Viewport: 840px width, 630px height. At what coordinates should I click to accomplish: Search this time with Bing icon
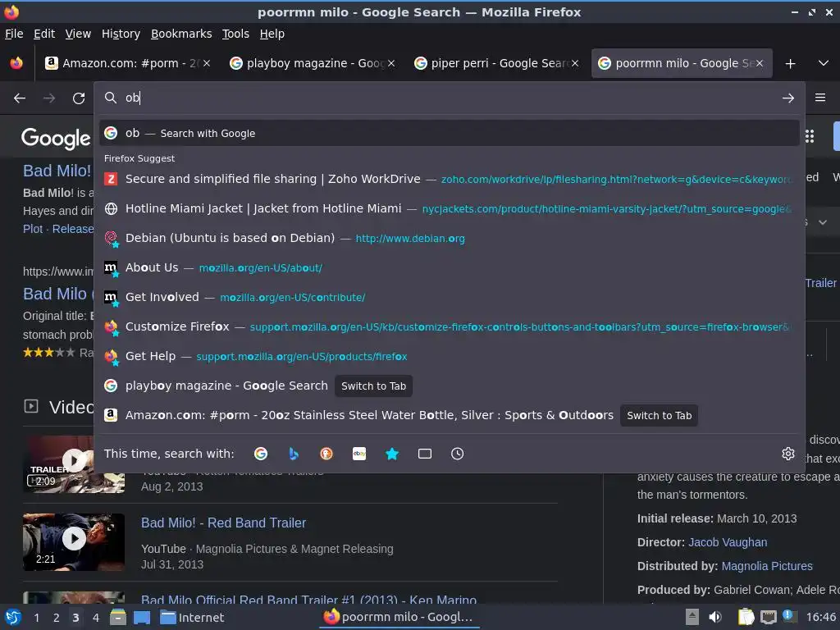(294, 454)
